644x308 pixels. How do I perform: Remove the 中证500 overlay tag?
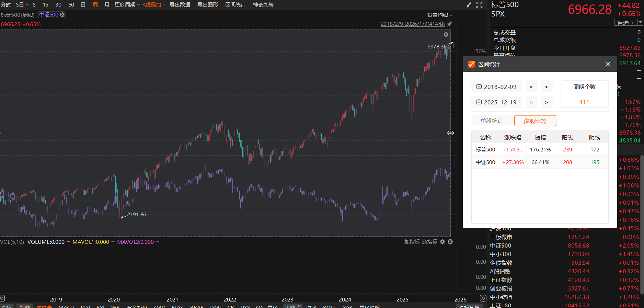(x=62, y=15)
